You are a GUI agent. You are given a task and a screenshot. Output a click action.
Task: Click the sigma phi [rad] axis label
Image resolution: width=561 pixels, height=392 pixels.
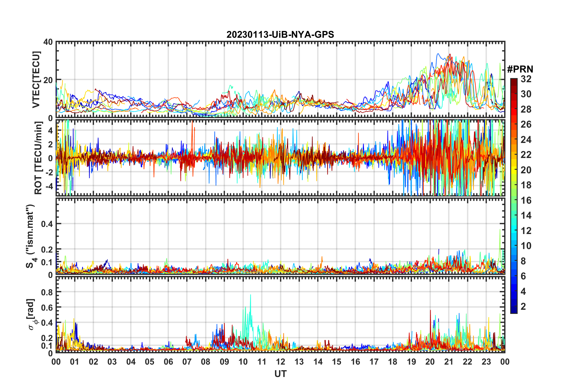(32, 314)
